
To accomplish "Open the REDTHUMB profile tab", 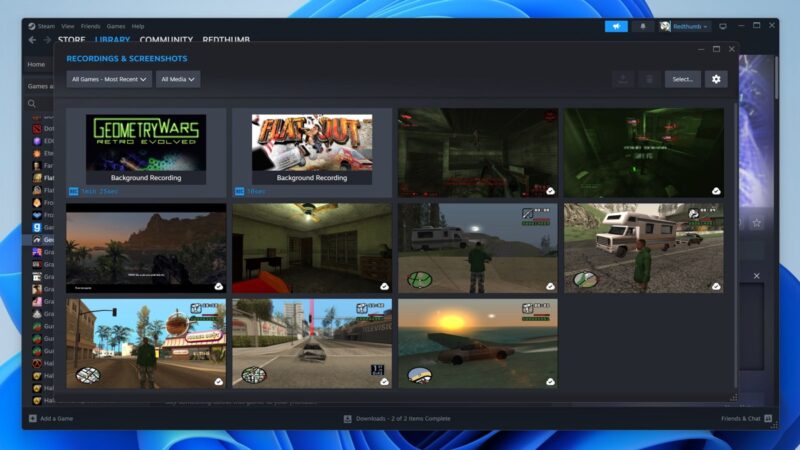I will tap(226, 39).
